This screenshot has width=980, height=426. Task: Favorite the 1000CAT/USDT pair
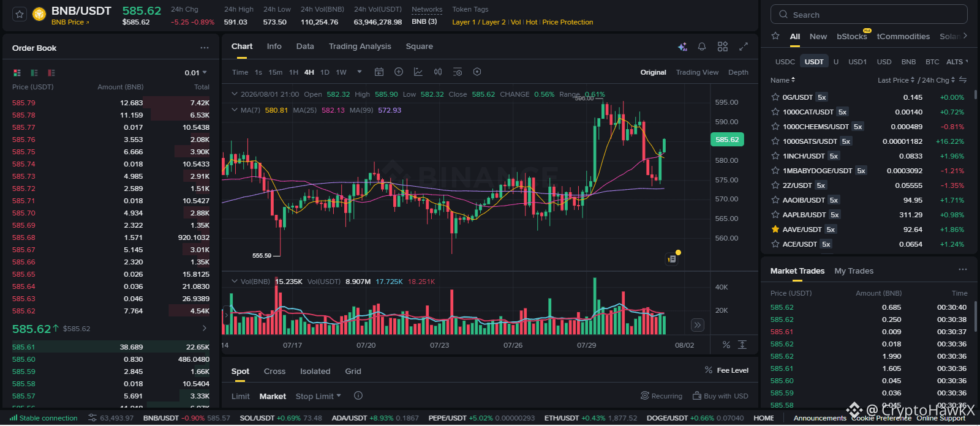point(775,112)
